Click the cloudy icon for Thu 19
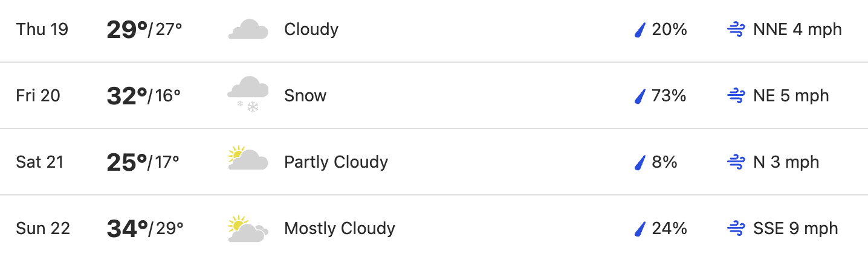Image resolution: width=868 pixels, height=257 pixels. (248, 30)
